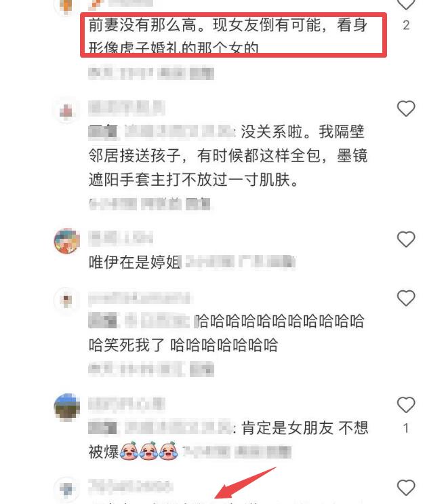Viewport: 427px width, 504px height.
Task: Like the comment about 没关系啦 隔壁邻居
Action: point(406,109)
